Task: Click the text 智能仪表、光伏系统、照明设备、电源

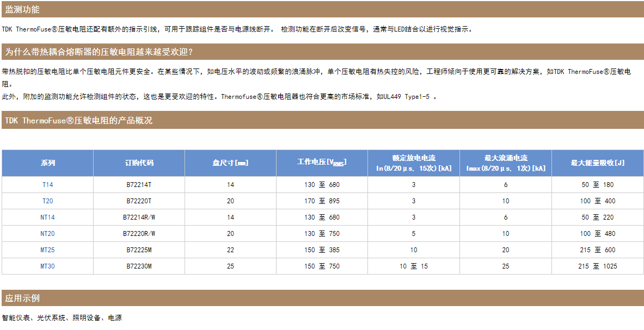Action: pyautogui.click(x=62, y=317)
